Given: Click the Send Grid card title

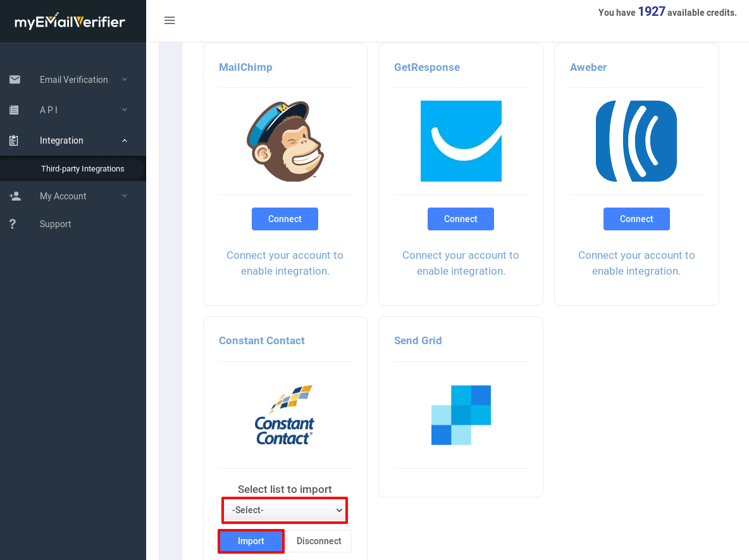Looking at the screenshot, I should click(x=418, y=340).
